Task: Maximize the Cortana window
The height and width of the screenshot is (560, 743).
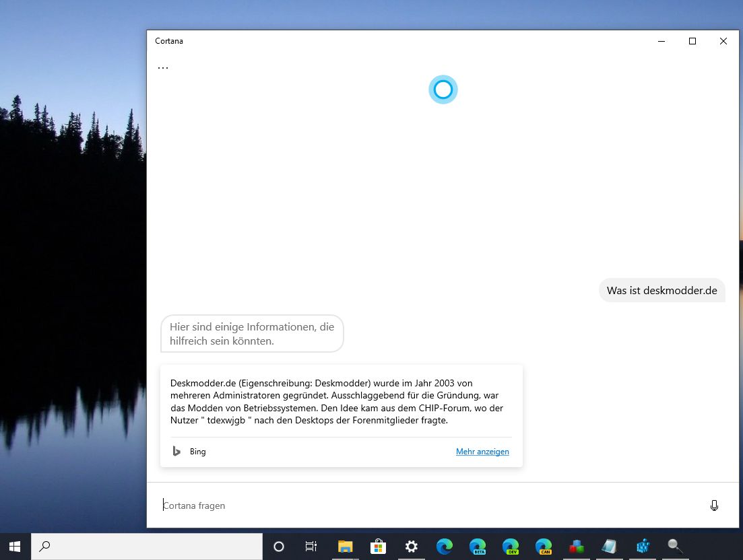Action: 692,41
